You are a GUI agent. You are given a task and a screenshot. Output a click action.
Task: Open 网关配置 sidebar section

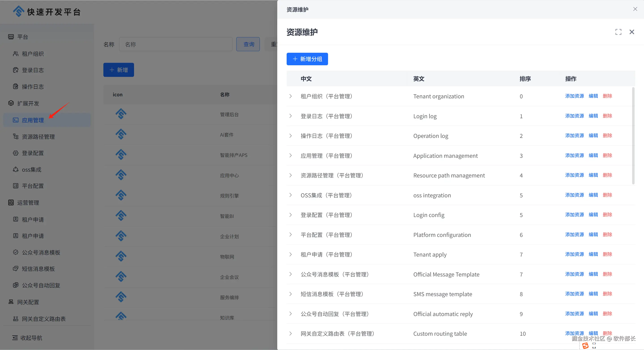[28, 302]
